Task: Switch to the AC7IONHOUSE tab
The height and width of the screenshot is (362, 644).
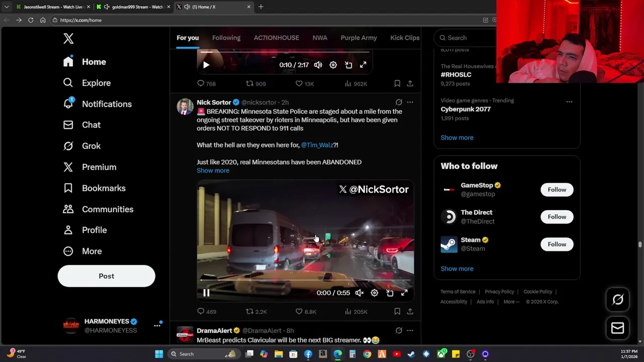Action: (276, 38)
